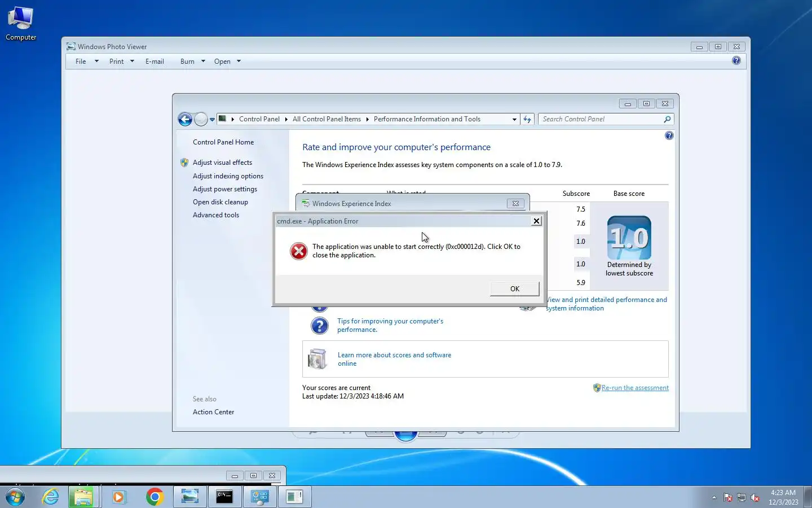The image size is (812, 508).
Task: Launch Internet Explorer from the taskbar
Action: point(51,497)
